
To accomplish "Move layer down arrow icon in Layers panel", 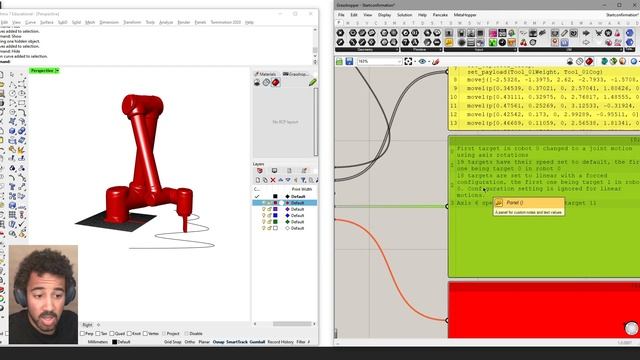I will click(x=288, y=180).
